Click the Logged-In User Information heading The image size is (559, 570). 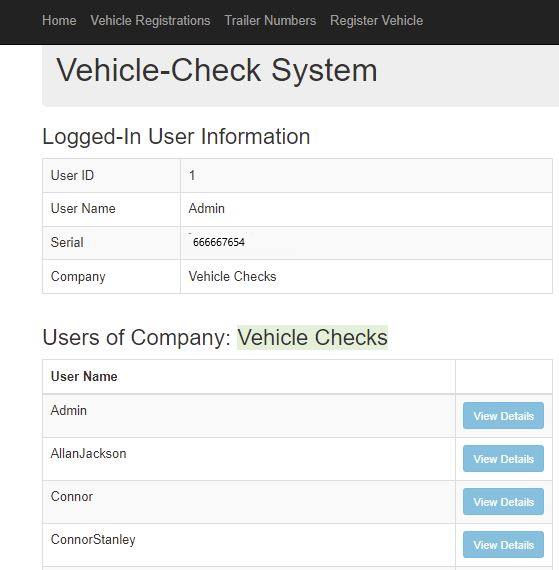[x=176, y=137]
